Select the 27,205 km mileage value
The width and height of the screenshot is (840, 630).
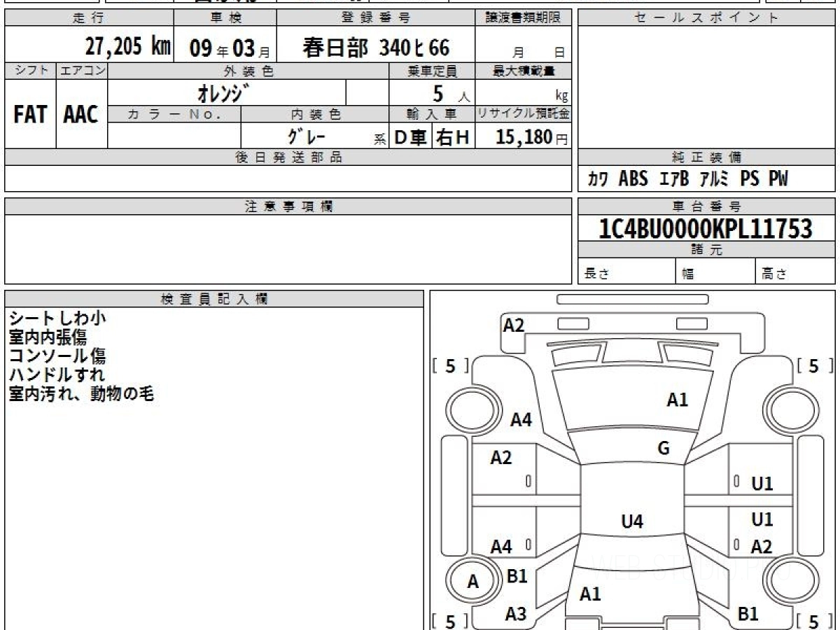coord(127,47)
